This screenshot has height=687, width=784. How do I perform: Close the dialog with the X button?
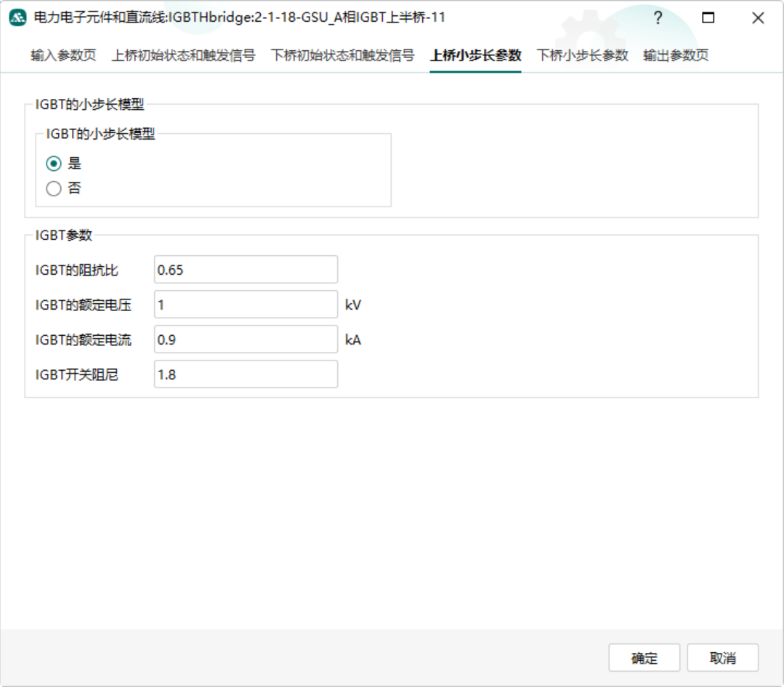pos(758,18)
